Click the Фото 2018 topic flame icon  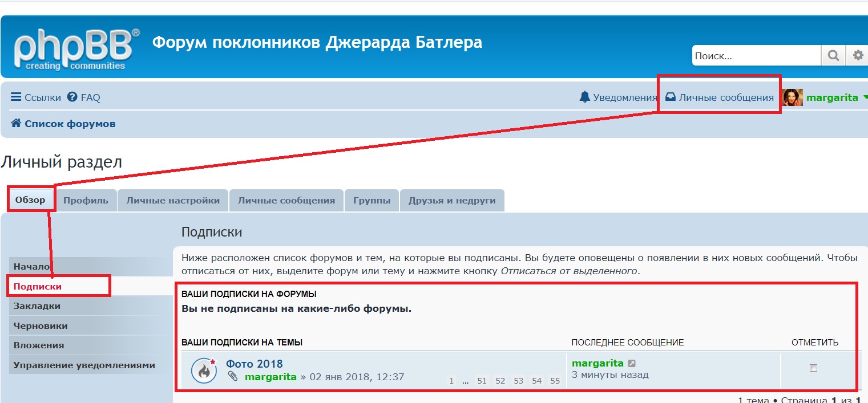(x=204, y=371)
